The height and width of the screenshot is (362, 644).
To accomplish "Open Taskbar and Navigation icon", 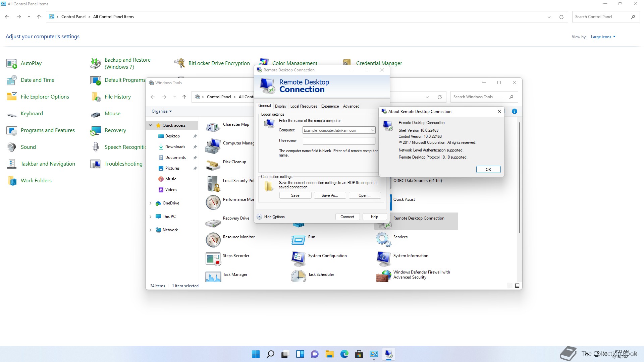I will point(12,164).
